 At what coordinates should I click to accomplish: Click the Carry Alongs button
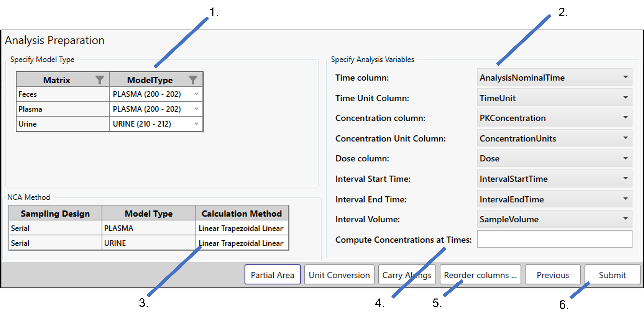(407, 275)
